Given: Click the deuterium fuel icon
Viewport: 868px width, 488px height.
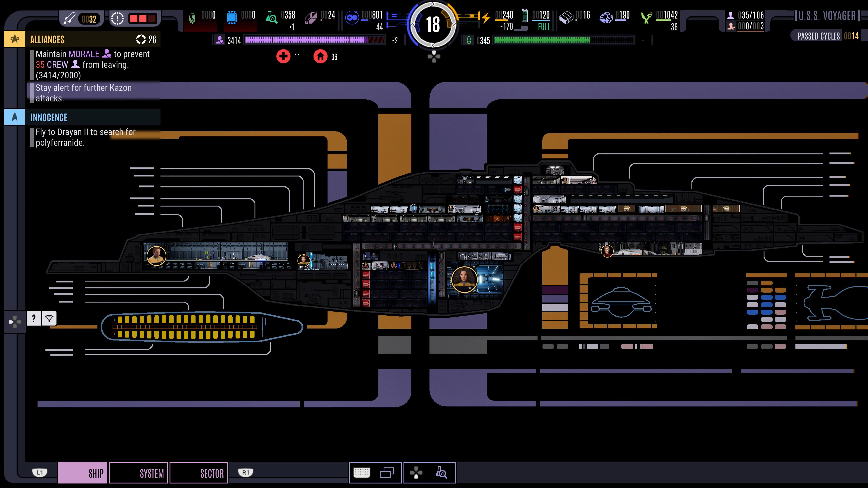Looking at the screenshot, I should click(352, 18).
